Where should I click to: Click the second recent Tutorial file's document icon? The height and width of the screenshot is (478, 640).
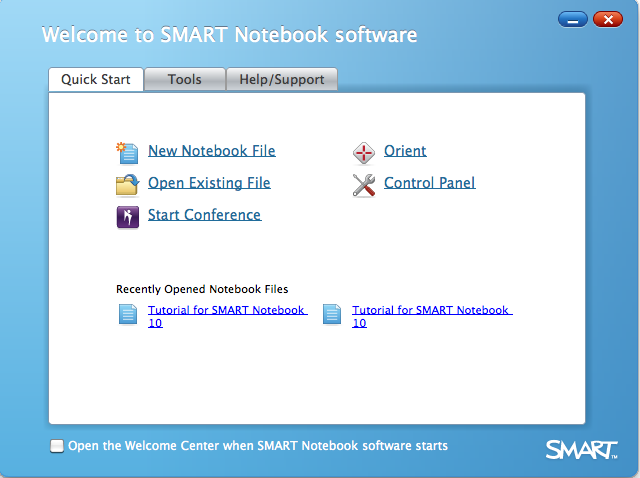pos(332,314)
